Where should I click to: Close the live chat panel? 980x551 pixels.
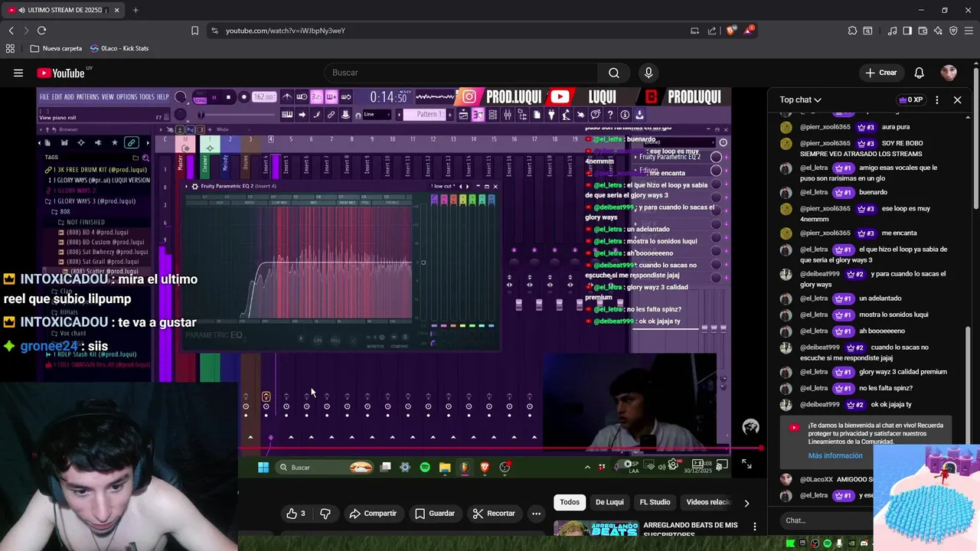pyautogui.click(x=957, y=99)
